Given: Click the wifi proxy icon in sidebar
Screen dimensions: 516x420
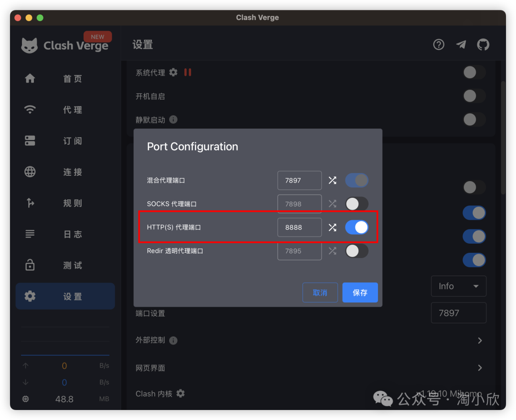Looking at the screenshot, I should pyautogui.click(x=30, y=109).
